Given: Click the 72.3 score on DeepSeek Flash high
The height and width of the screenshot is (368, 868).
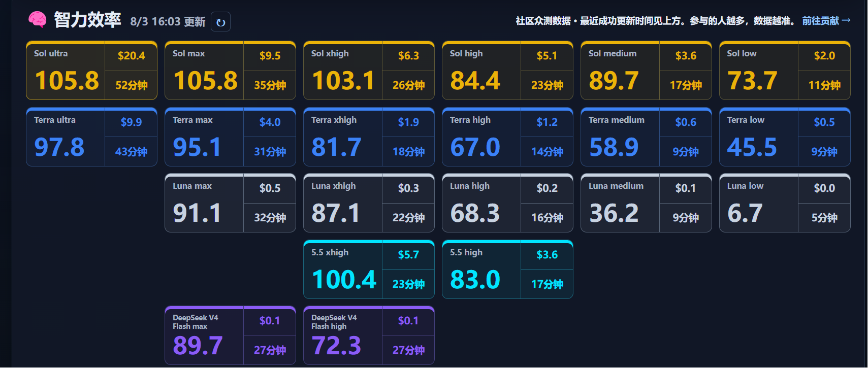Looking at the screenshot, I should tap(336, 346).
